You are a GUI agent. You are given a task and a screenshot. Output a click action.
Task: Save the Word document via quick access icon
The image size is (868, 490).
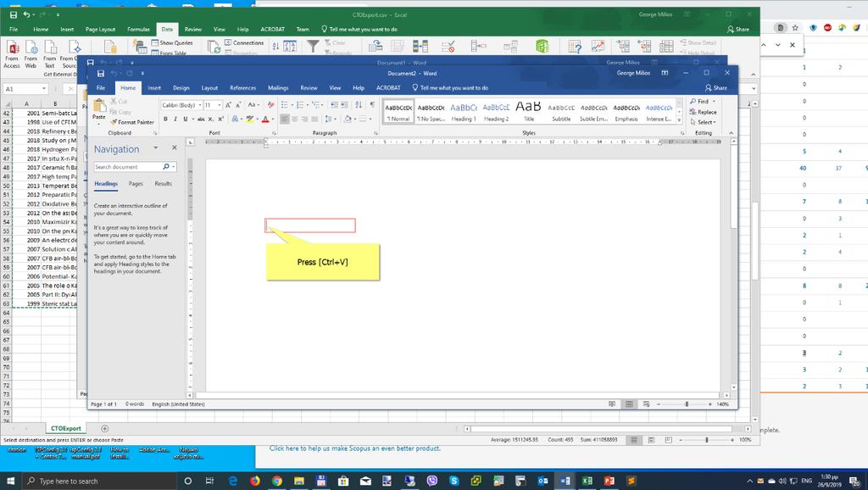pyautogui.click(x=100, y=73)
